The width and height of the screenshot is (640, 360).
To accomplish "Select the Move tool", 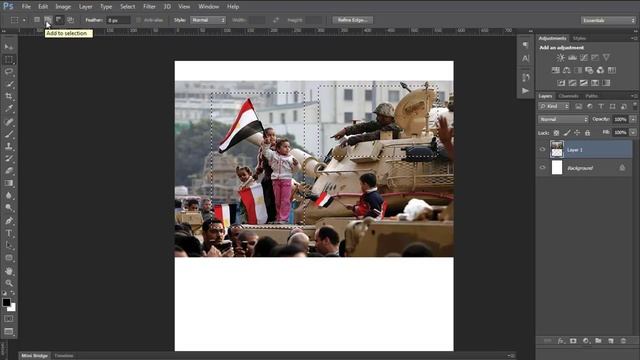I will [x=9, y=47].
